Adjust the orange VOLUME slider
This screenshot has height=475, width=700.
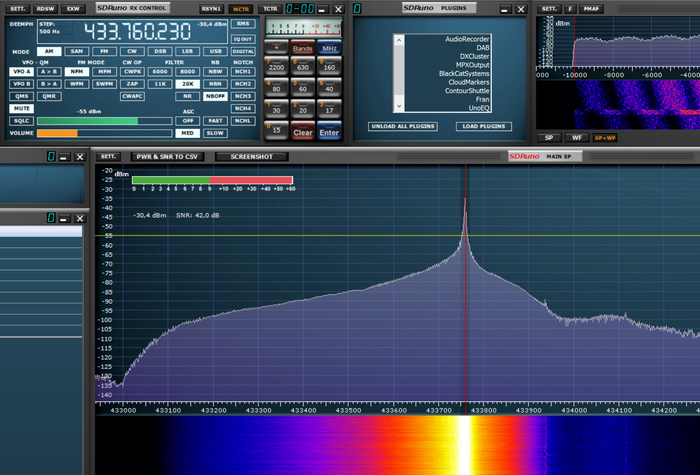click(x=104, y=133)
